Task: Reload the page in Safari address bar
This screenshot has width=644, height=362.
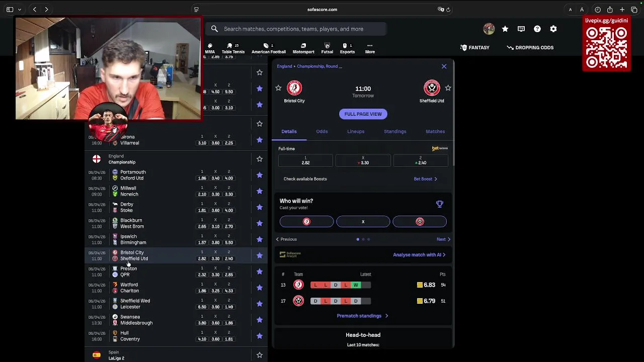Action: click(448, 9)
